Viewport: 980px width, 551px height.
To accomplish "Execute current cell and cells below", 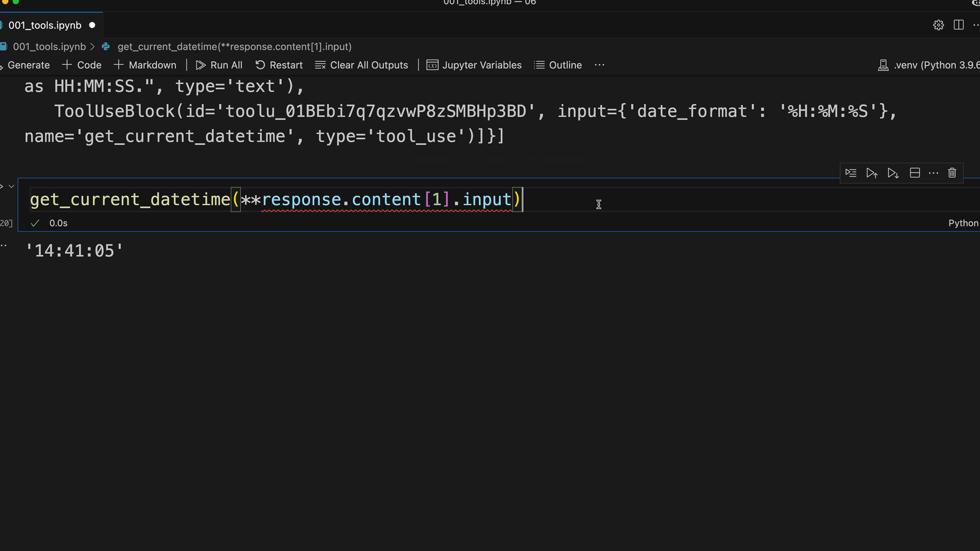I will [x=893, y=173].
